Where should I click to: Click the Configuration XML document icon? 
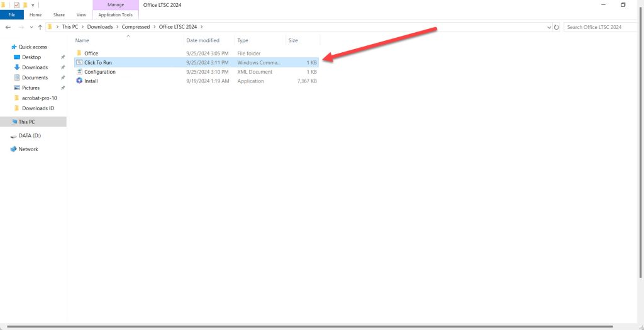(x=79, y=72)
